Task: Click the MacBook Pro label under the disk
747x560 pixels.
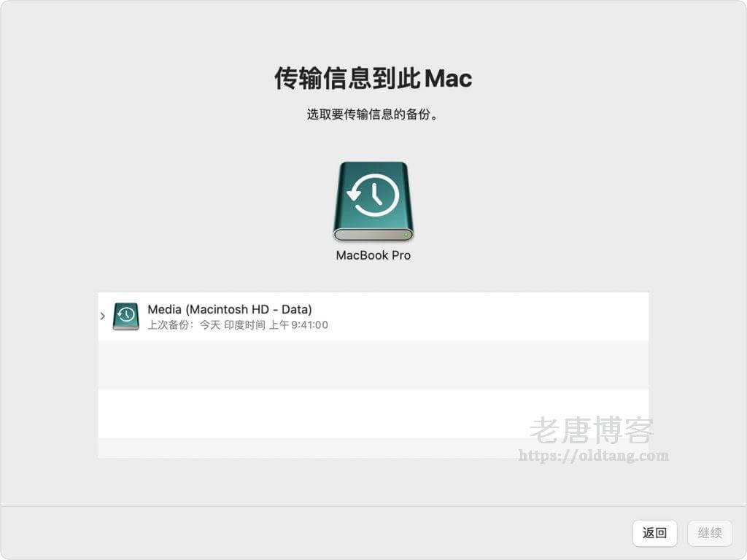Action: click(373, 255)
